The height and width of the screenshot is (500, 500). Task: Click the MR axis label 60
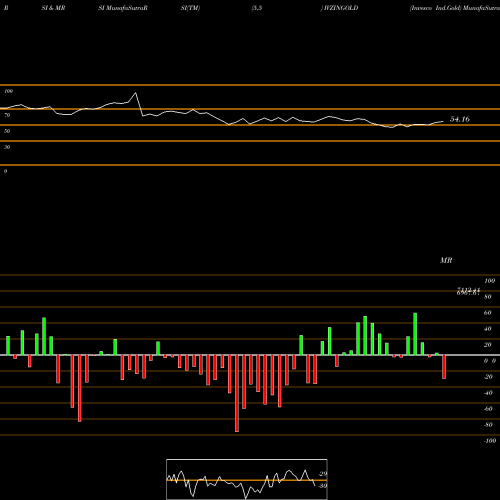[x=488, y=313]
